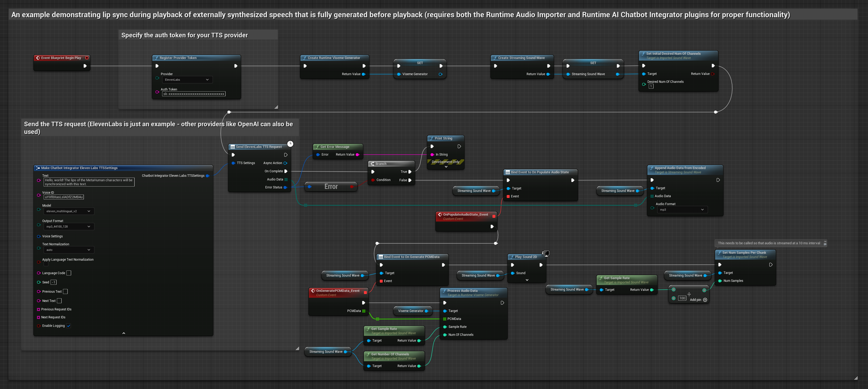Viewport: 868px width, 389px height.
Task: Click the Voice ID input field
Action: [63, 197]
